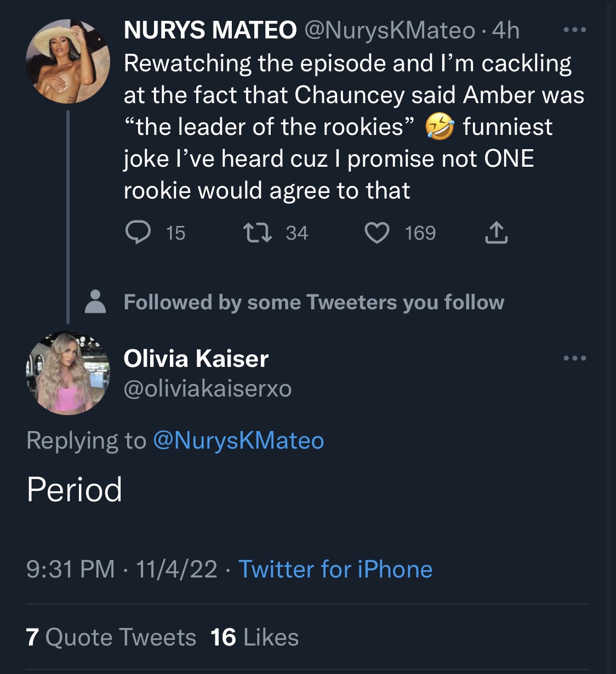Open the more options on Olivia Kaiser's reply
Viewport: 616px width, 674px height.
tap(575, 358)
